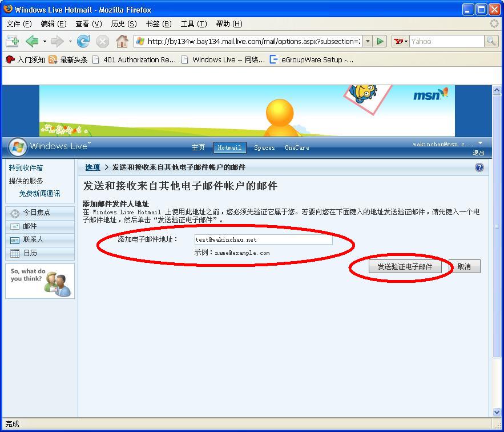Open the 书签 (B) menu
Screen dimensions: 504x432
pos(159,24)
